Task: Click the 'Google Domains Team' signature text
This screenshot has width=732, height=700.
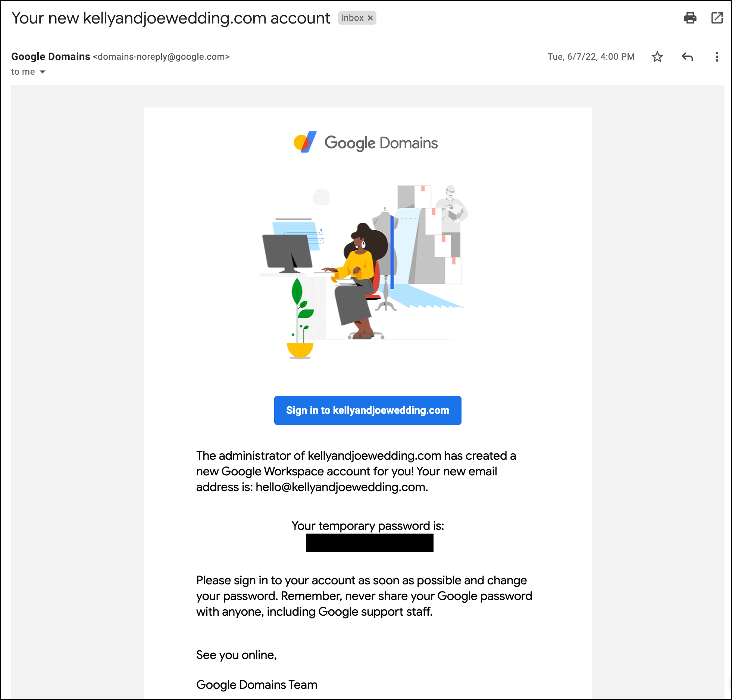Action: click(x=257, y=685)
